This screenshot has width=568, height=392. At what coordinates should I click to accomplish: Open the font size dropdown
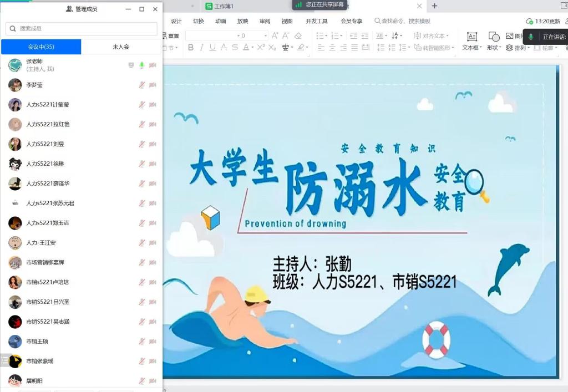click(x=266, y=35)
